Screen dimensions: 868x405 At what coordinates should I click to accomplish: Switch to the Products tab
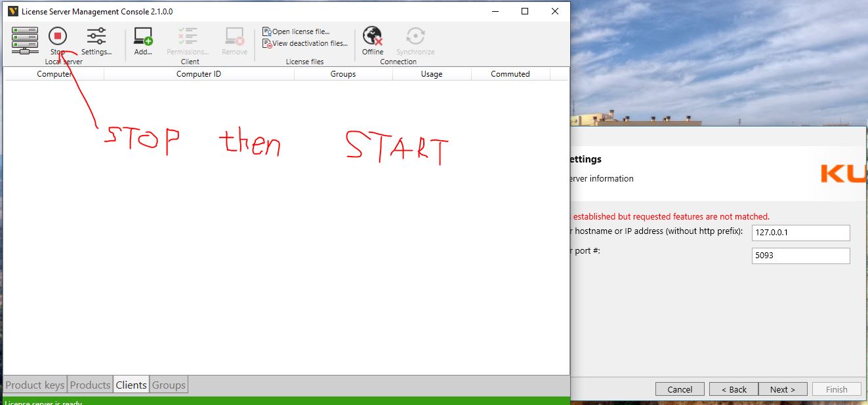coord(90,385)
